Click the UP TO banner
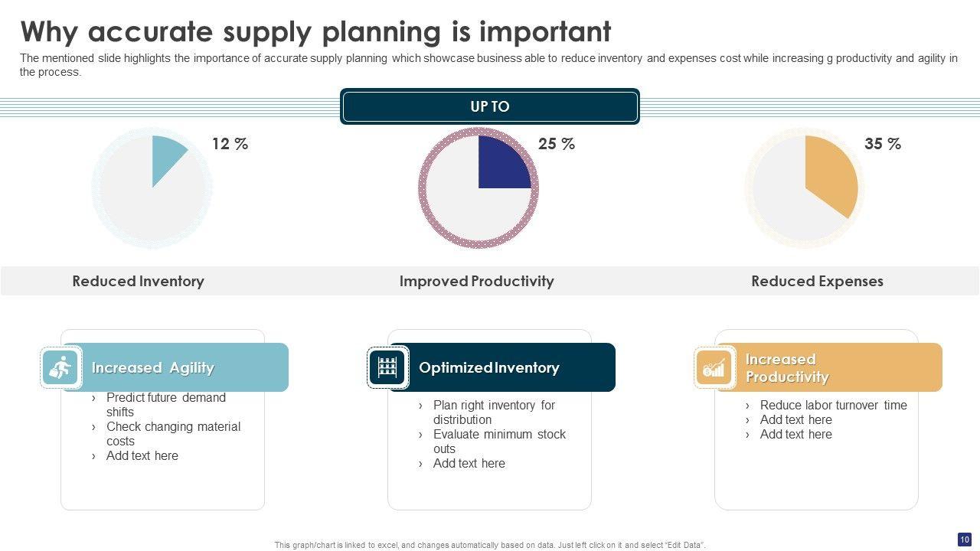Viewport: 980px width, 551px height. (490, 107)
